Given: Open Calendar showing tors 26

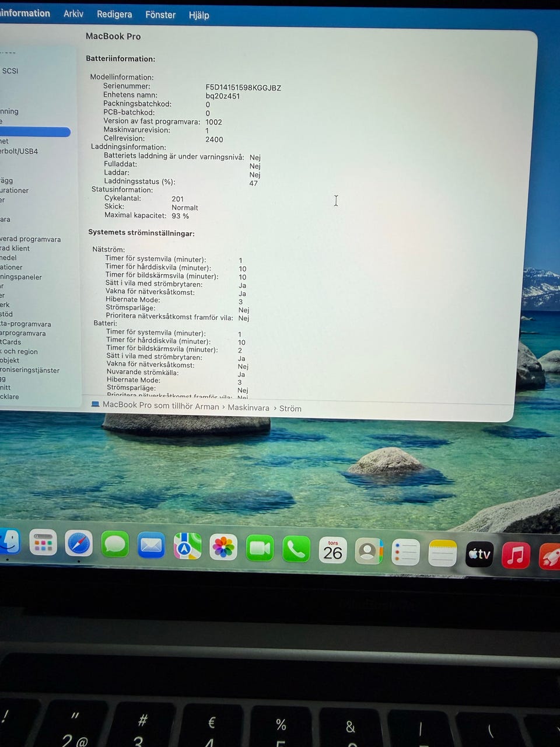Looking at the screenshot, I should coord(332,550).
